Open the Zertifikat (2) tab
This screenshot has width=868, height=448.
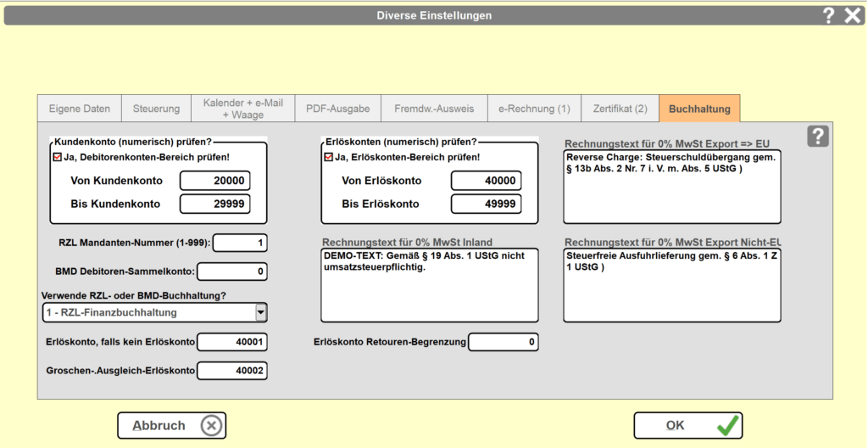click(620, 109)
